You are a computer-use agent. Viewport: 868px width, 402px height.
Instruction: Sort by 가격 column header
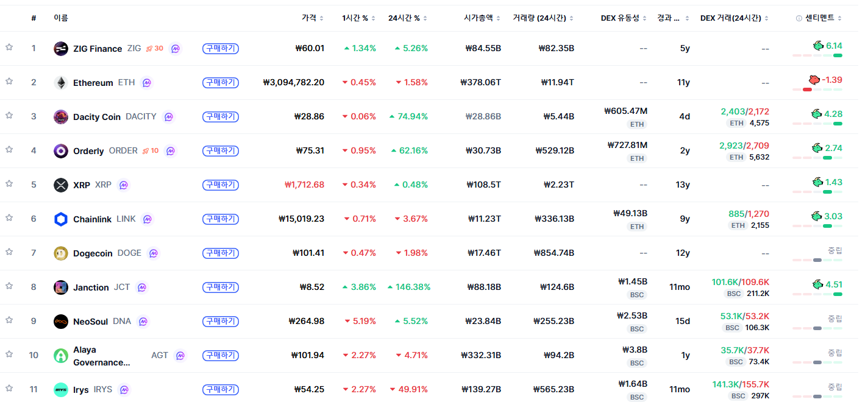[x=313, y=18]
